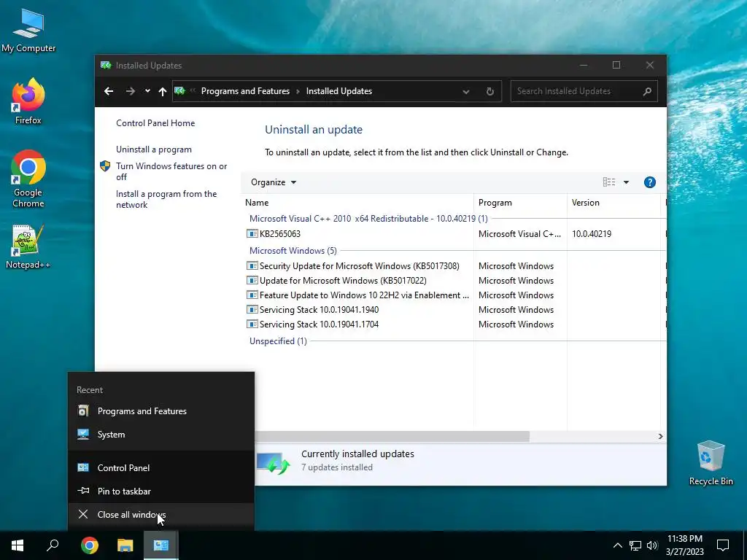This screenshot has width=747, height=560.
Task: Open the Organize dropdown menu
Action: tap(274, 182)
